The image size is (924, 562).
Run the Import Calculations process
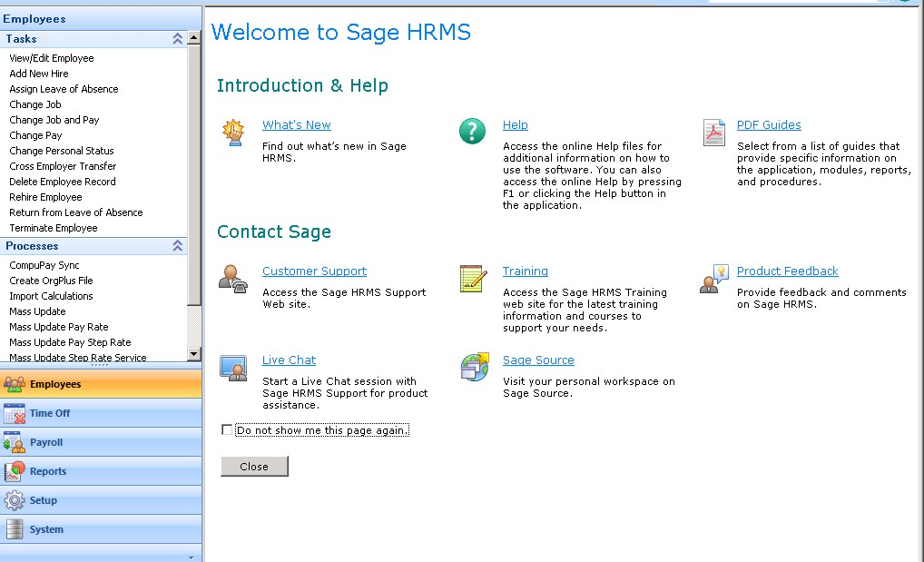pyautogui.click(x=51, y=296)
